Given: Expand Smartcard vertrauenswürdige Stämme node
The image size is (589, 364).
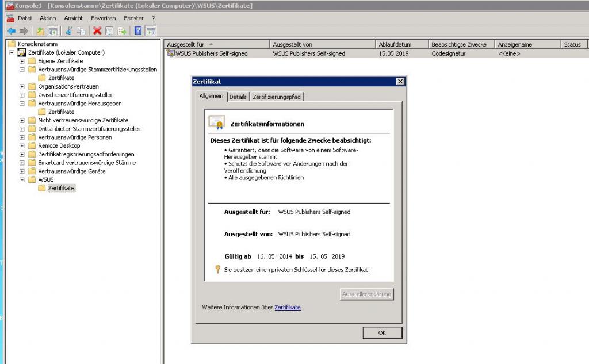Looking at the screenshot, I should tap(22, 163).
